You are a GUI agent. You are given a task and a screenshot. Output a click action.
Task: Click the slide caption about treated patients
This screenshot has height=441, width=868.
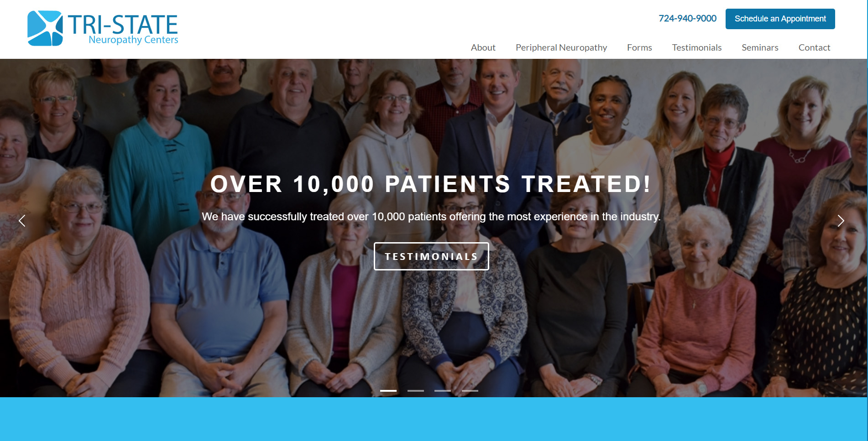(431, 217)
